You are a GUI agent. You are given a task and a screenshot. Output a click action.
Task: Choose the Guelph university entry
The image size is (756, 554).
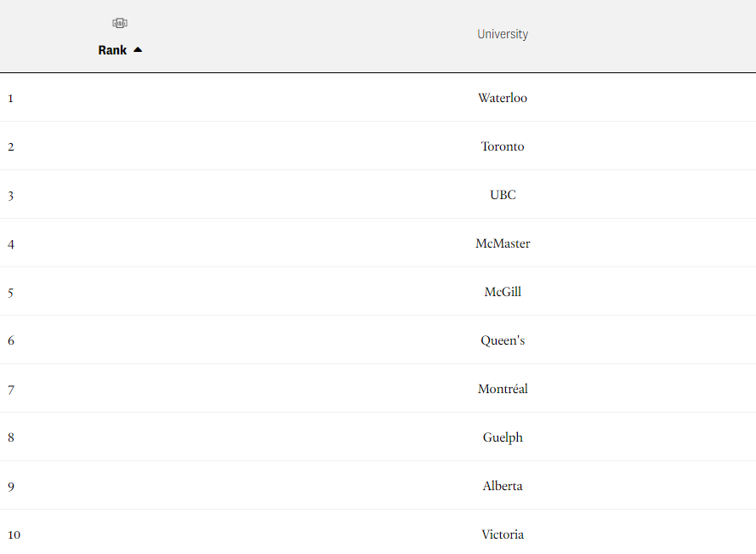coord(503,437)
